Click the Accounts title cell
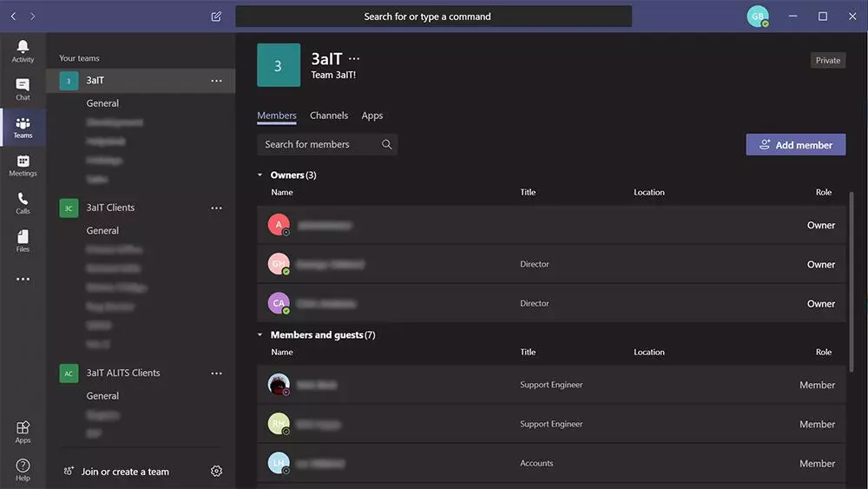868x489 pixels. [536, 463]
